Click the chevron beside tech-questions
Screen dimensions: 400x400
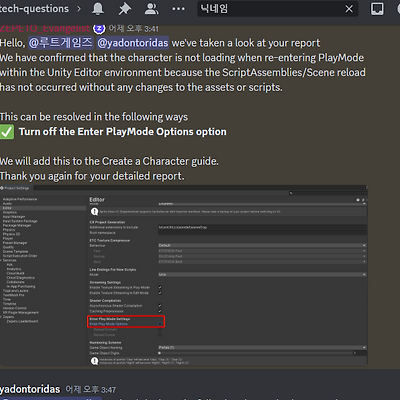[x=79, y=9]
